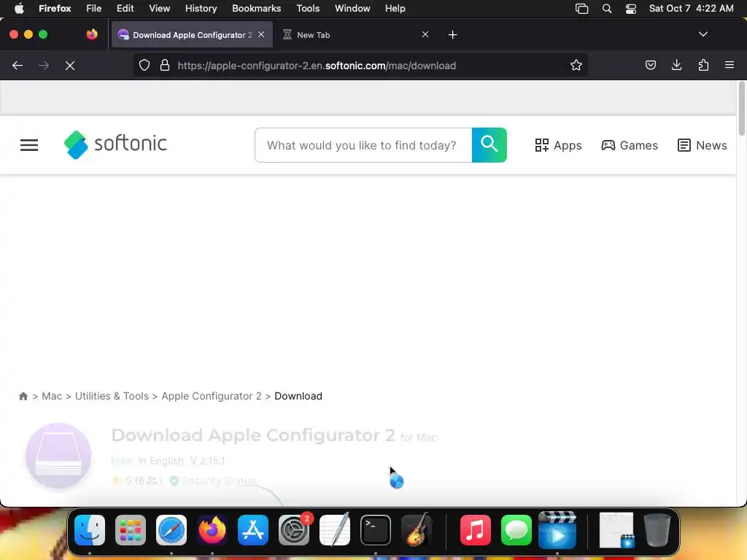This screenshot has height=560, width=747.
Task: Click the date and time clock
Action: (692, 9)
